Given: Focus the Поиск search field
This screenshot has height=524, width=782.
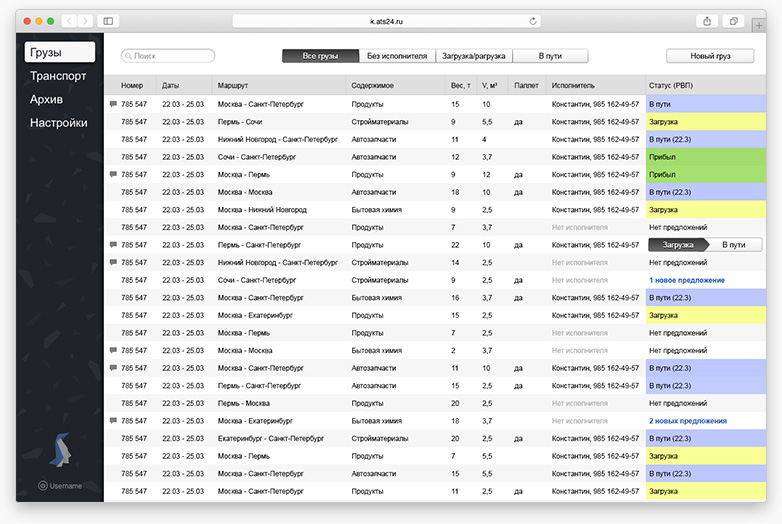Looking at the screenshot, I should (168, 56).
